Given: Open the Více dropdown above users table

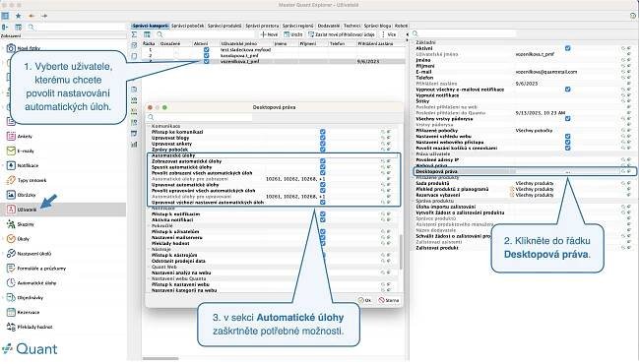Looking at the screenshot, I should tap(389, 34).
